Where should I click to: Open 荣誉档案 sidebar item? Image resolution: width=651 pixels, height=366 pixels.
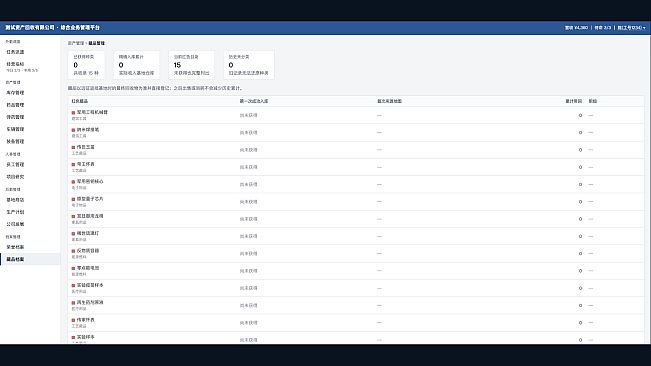(x=15, y=247)
